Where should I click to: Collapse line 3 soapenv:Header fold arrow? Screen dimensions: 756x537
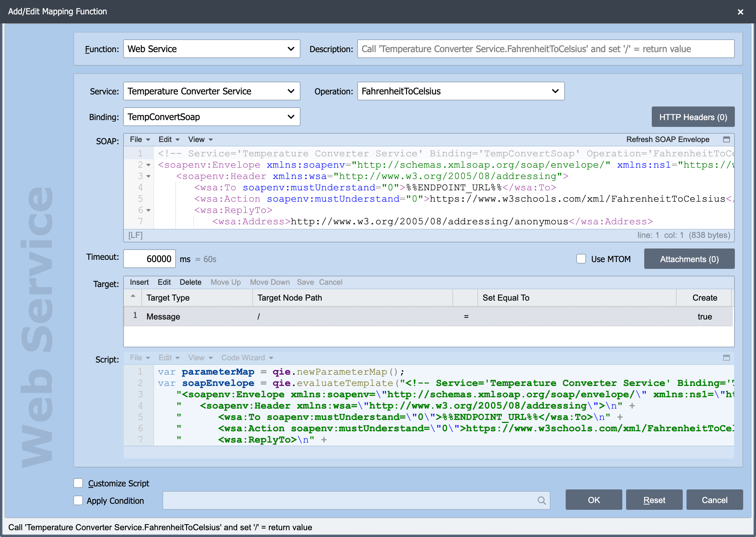coord(148,176)
